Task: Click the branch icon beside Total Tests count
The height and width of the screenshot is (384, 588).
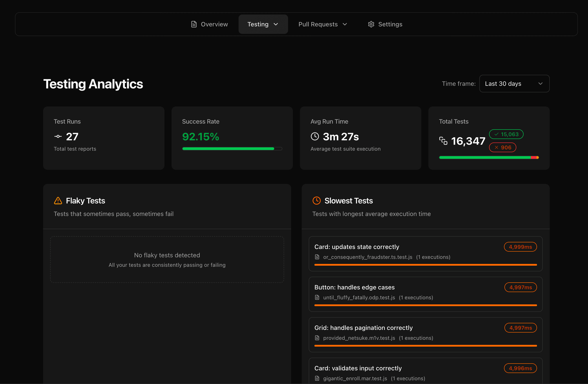Action: point(444,141)
